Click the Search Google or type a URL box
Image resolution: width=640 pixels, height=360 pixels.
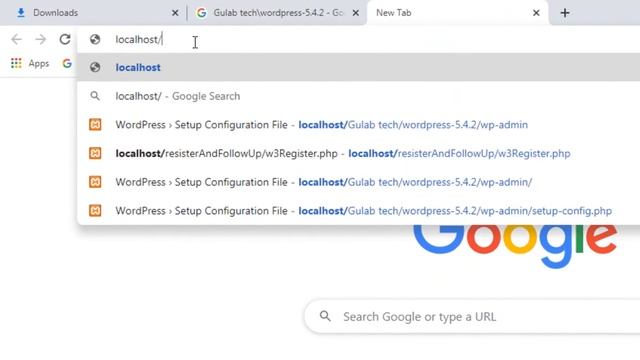[472, 316]
